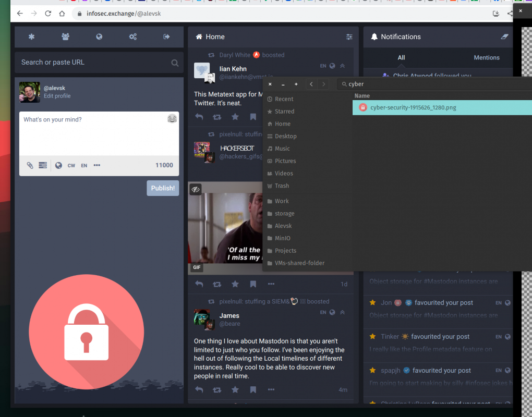Open the emoji picker in compose box
Viewport: 532px width, 417px height.
(172, 119)
